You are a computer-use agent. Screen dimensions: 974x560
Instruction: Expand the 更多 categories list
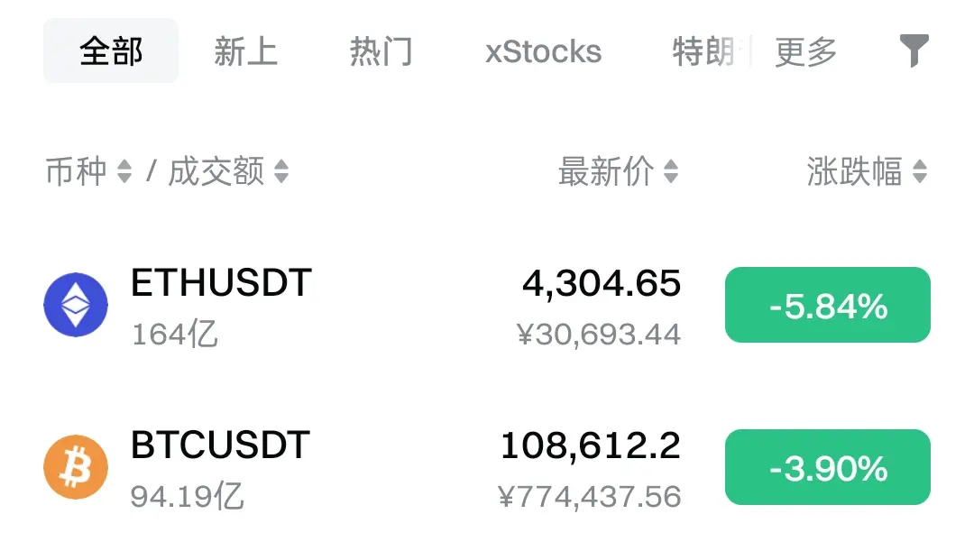click(x=805, y=51)
